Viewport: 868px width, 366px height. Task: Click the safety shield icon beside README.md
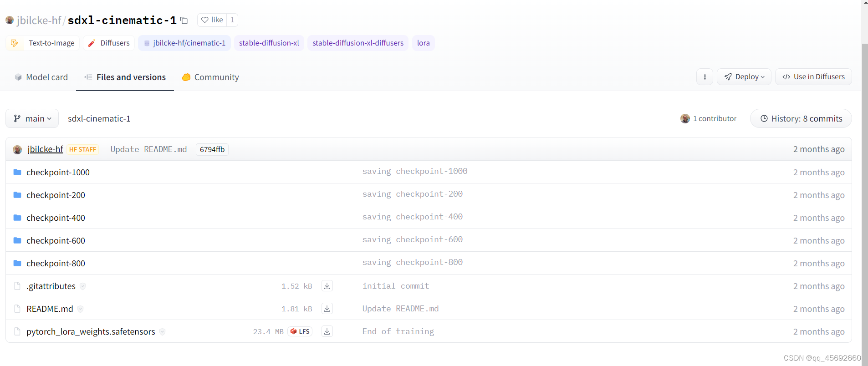point(80,309)
